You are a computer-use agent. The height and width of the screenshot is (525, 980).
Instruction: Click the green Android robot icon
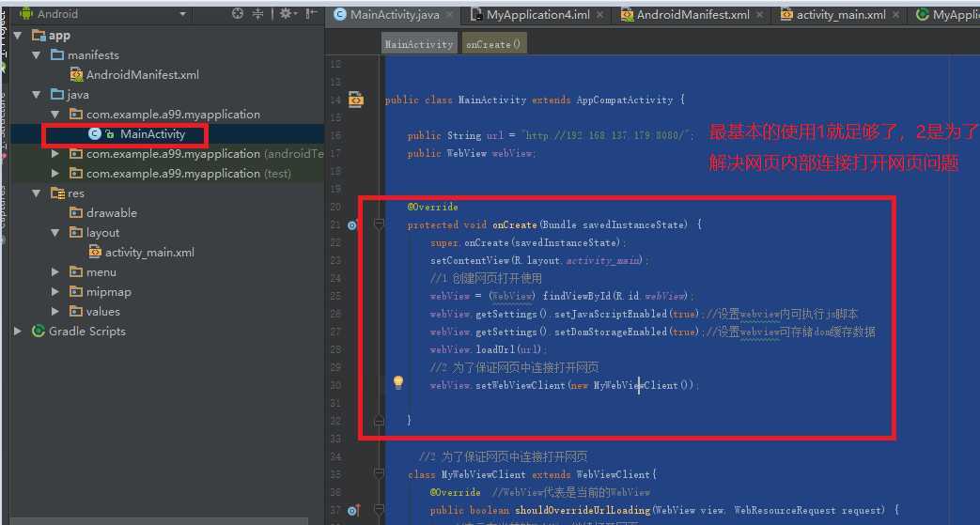(x=26, y=14)
